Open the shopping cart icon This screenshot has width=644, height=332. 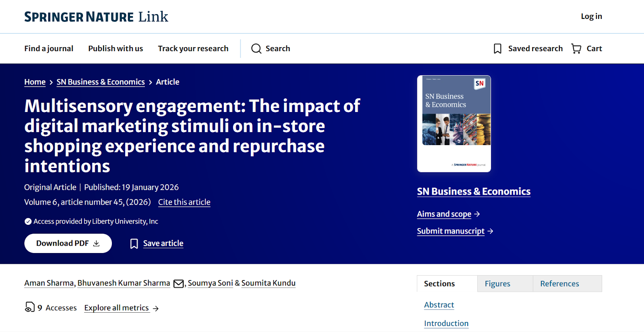click(x=576, y=49)
